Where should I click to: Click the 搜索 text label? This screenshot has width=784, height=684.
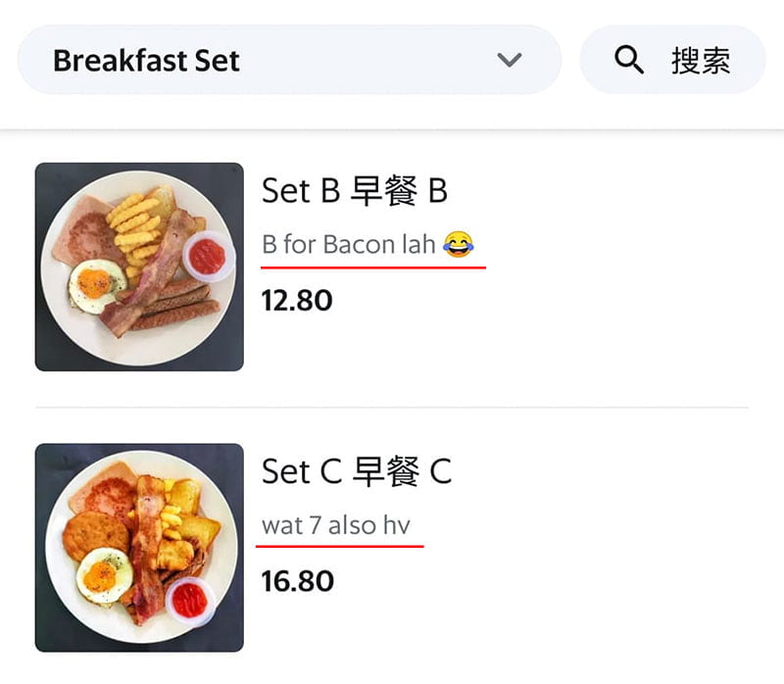(x=701, y=61)
